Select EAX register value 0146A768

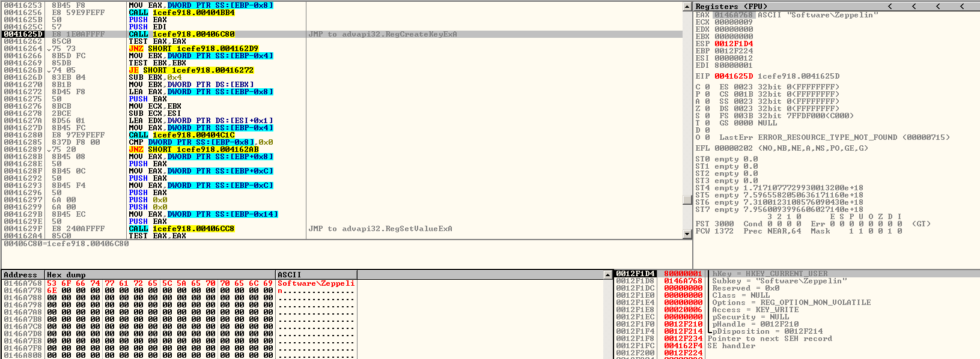click(x=734, y=15)
